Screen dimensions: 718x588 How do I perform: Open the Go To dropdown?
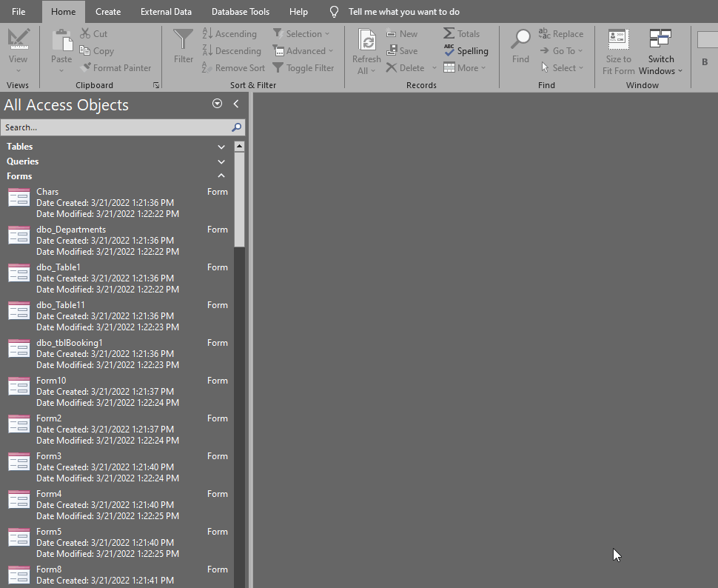pos(561,51)
